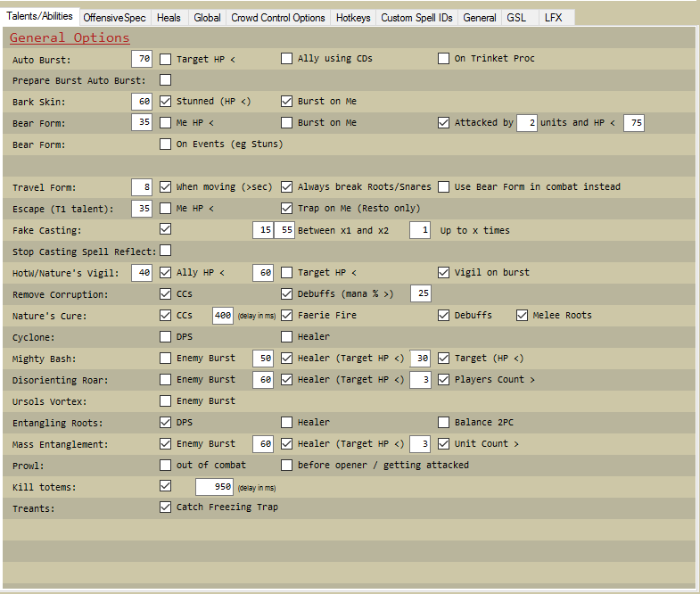Edit Escape (T1 talent) HP field
Screen dimensions: 700x594
point(142,209)
